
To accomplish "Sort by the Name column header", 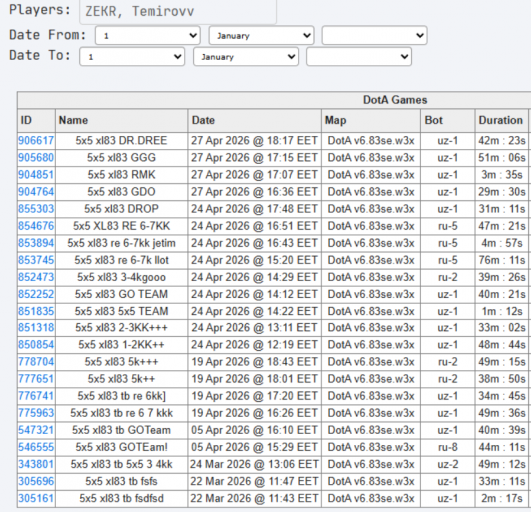I will [73, 120].
